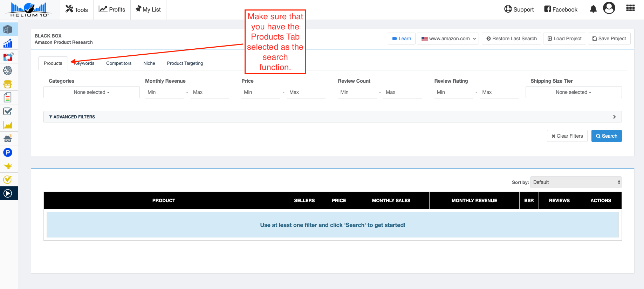Select the Products tab
This screenshot has width=644, height=289.
click(53, 63)
